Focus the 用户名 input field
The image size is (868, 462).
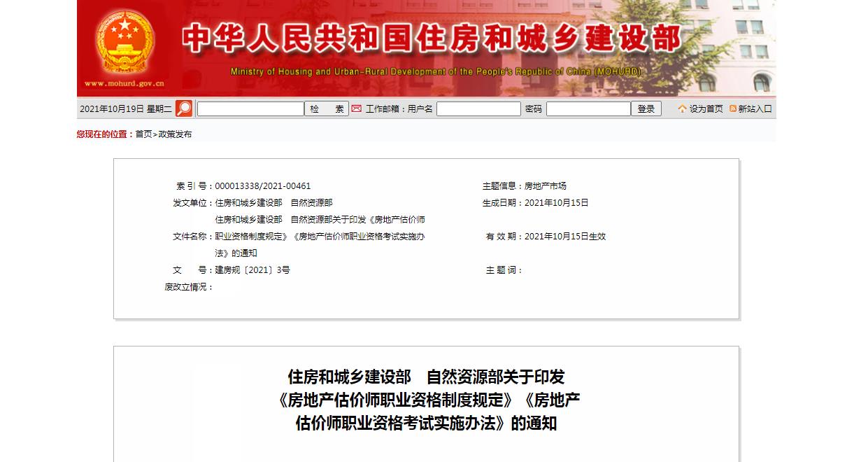pos(478,109)
